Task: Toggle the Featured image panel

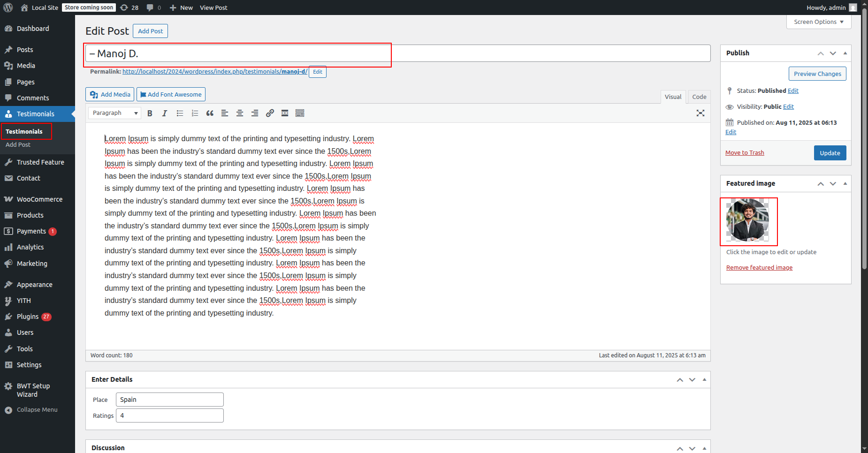Action: [x=845, y=183]
